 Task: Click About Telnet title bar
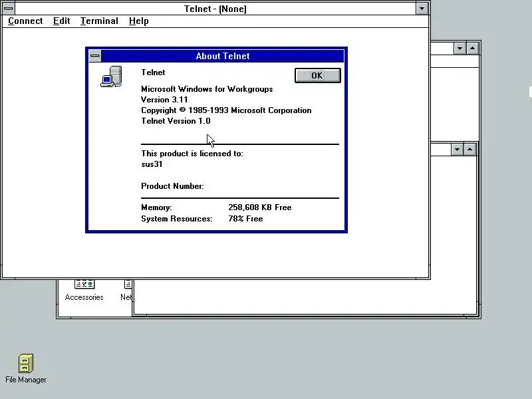click(x=223, y=56)
